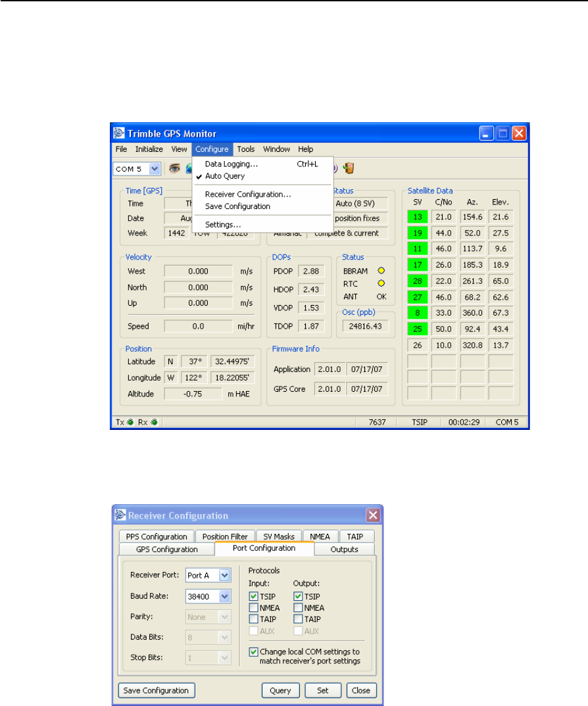Screen dimensions: 588x706
Task: Click the Tx green LED indicator
Action: pyautogui.click(x=130, y=422)
